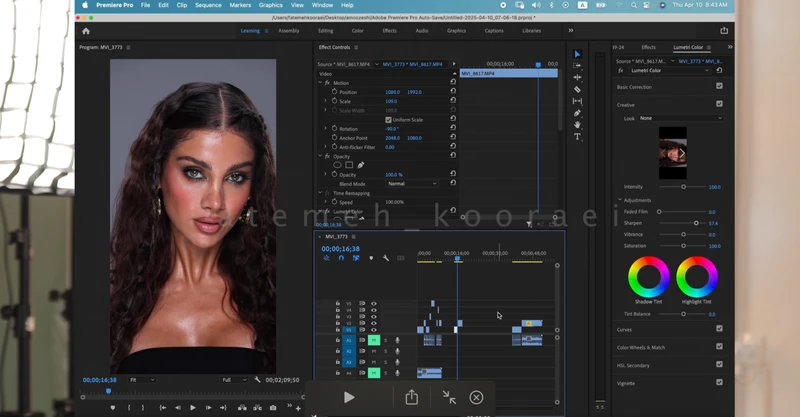Image resolution: width=800 pixels, height=417 pixels.
Task: Adjust the Sharpen slider
Action: (696, 223)
